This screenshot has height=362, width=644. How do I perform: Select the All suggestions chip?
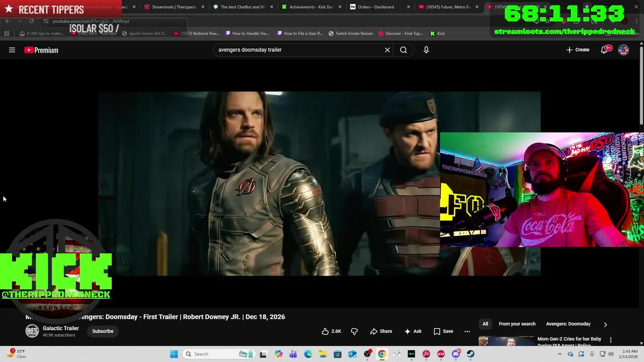coord(485,324)
